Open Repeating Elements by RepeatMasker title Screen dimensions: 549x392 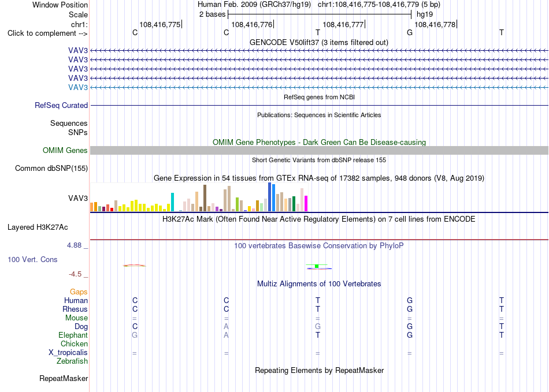pyautogui.click(x=319, y=370)
